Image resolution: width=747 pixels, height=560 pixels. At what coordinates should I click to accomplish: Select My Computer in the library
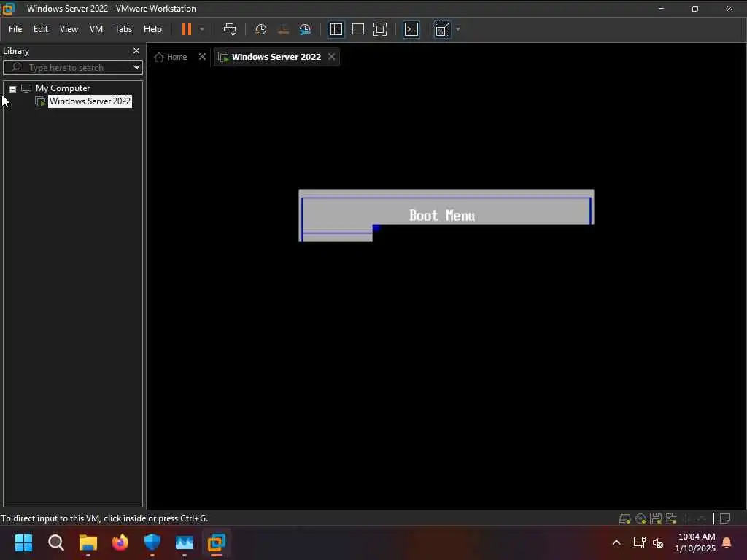click(63, 88)
